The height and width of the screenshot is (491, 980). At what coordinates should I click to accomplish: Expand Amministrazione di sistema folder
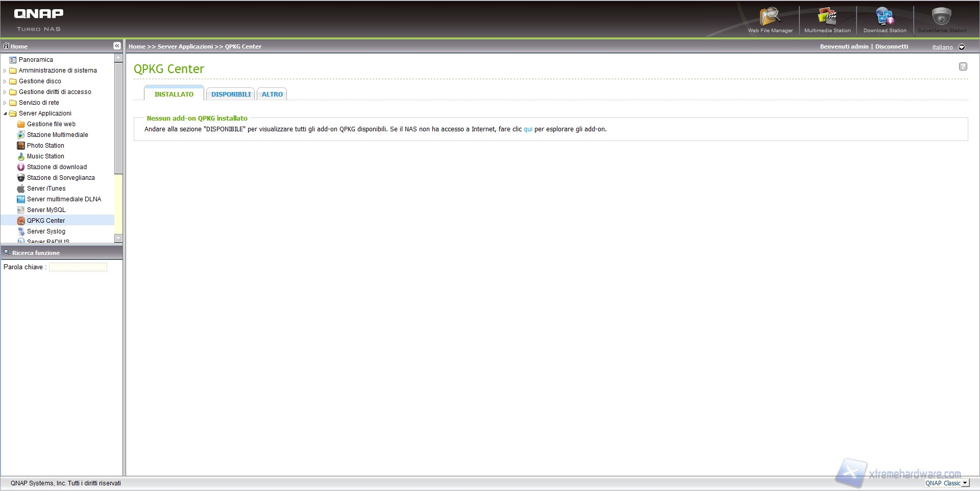[5, 71]
